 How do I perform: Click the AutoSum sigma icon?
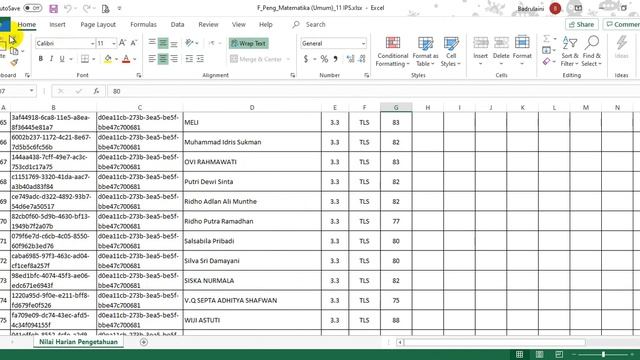(547, 39)
